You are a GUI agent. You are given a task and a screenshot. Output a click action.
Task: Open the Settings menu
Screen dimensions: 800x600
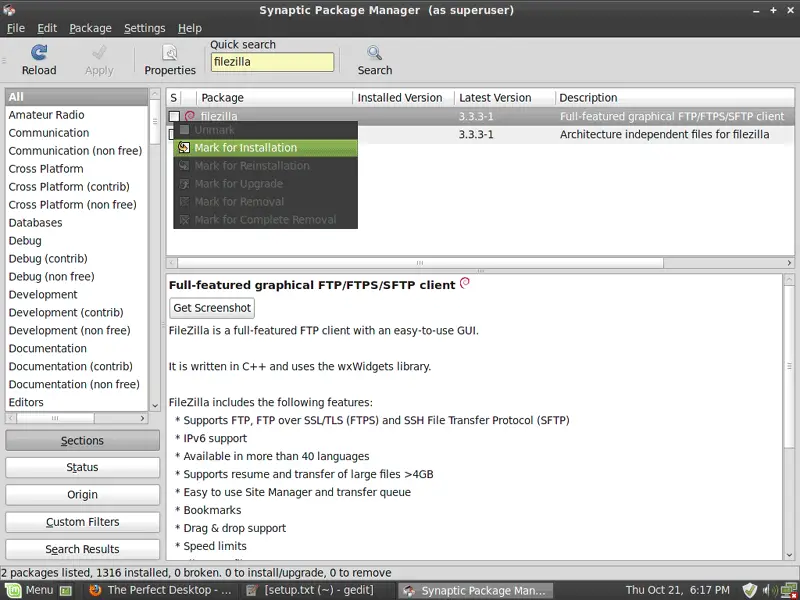tap(144, 28)
